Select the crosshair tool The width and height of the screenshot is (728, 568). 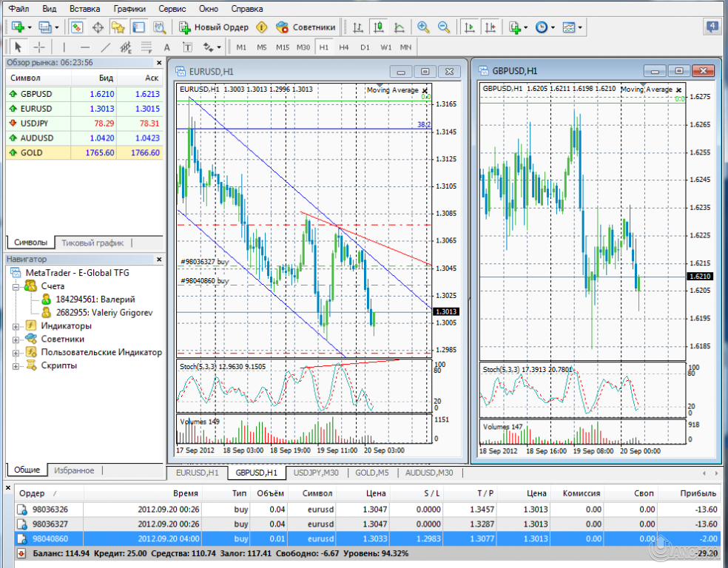41,47
